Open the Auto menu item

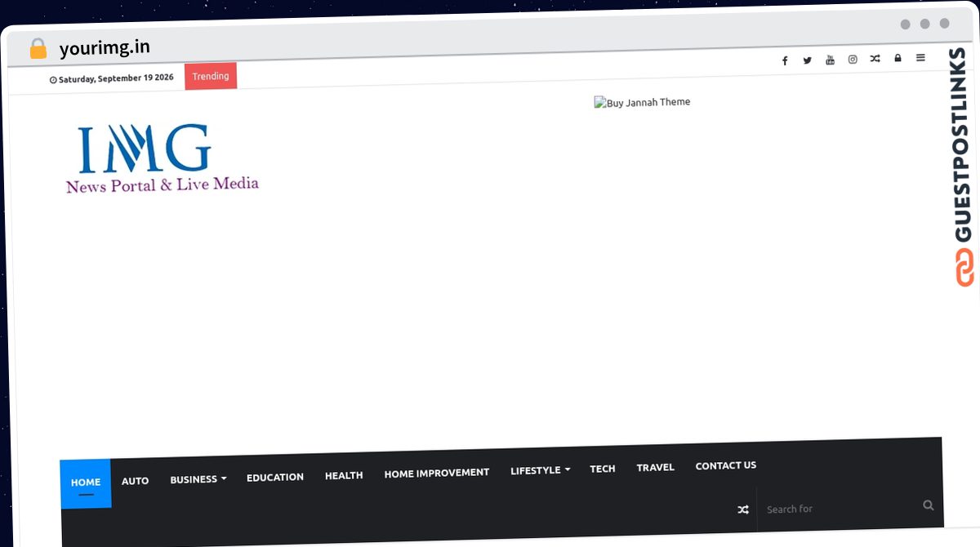tap(136, 481)
